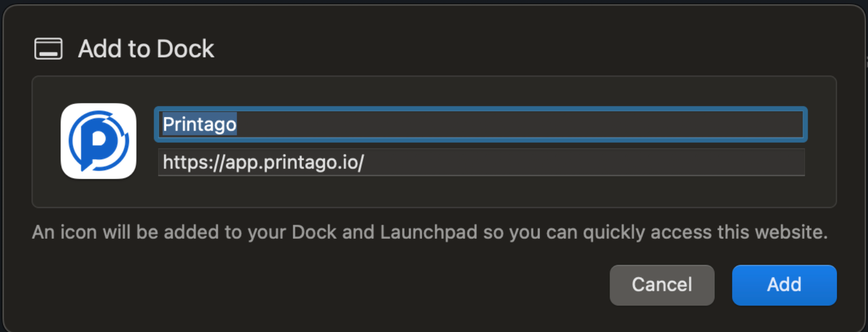This screenshot has height=332, width=868.
Task: Click the white P in the Printago logo
Action: (99, 139)
